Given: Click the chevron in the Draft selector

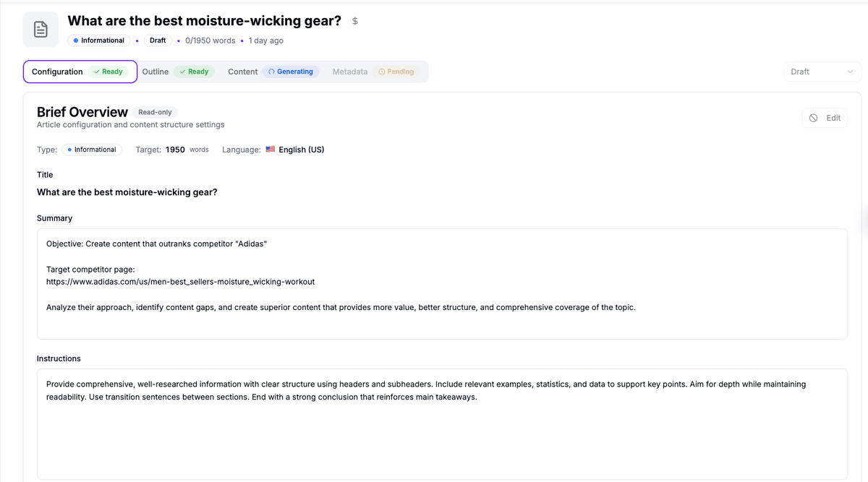Looking at the screenshot, I should pyautogui.click(x=850, y=72).
